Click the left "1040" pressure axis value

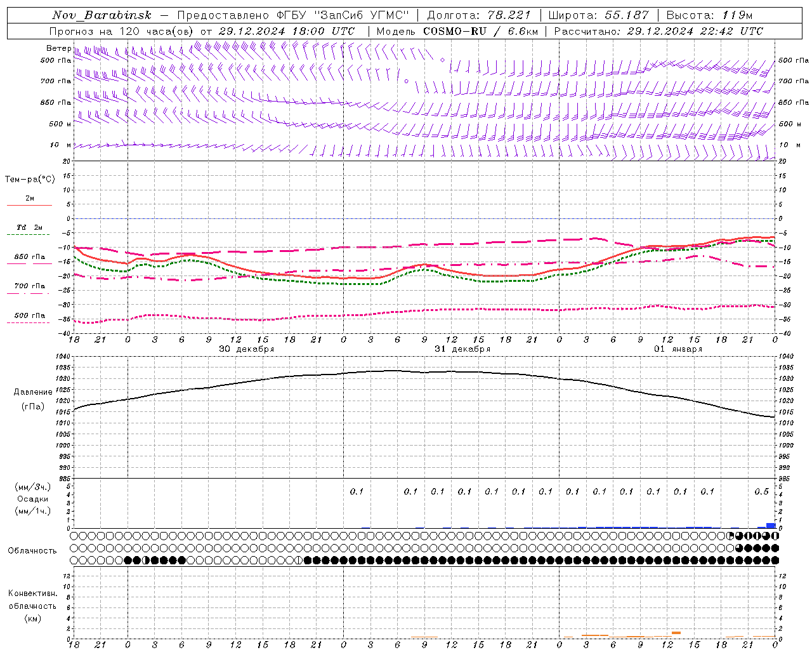[65, 356]
